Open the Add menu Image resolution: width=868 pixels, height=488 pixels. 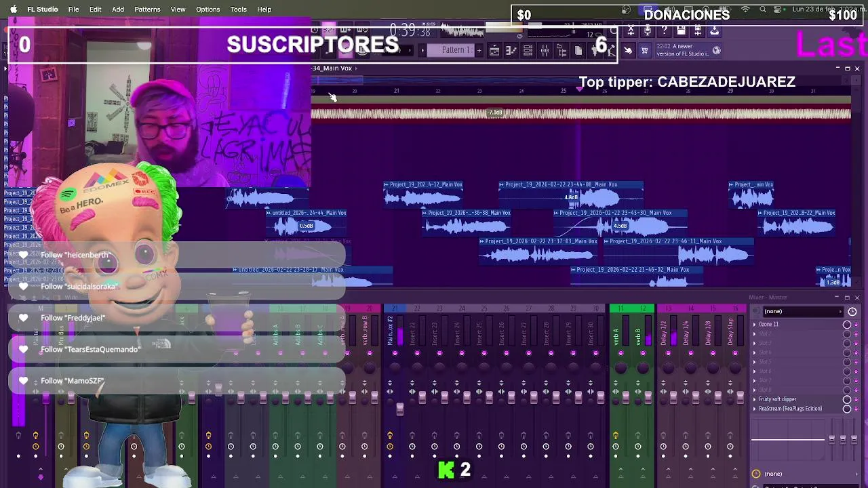click(118, 9)
